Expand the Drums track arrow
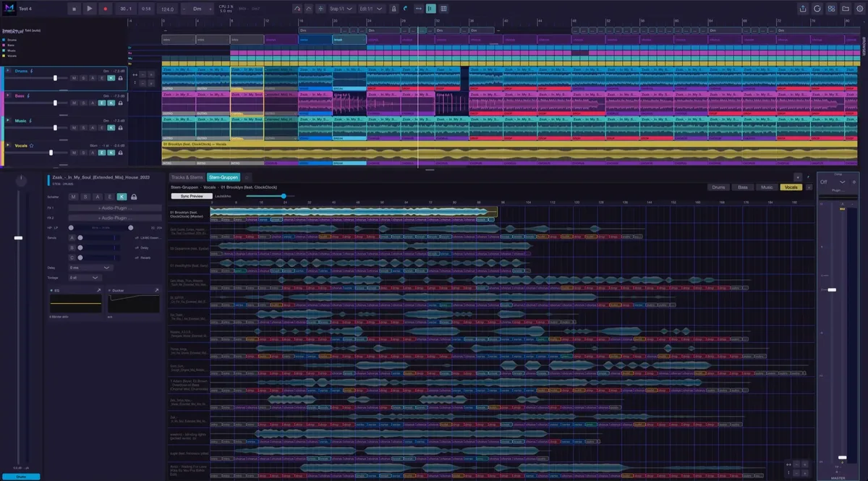868x481 pixels. tap(8, 70)
